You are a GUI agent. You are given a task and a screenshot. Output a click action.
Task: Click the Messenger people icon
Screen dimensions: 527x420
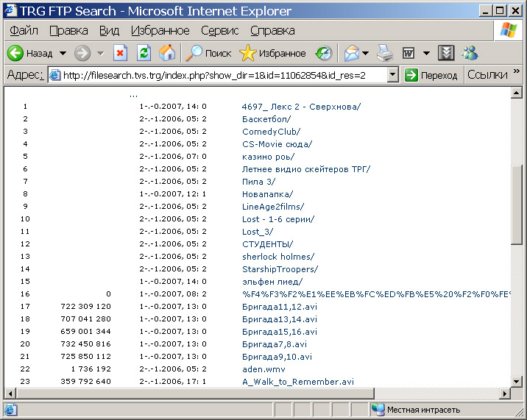470,54
